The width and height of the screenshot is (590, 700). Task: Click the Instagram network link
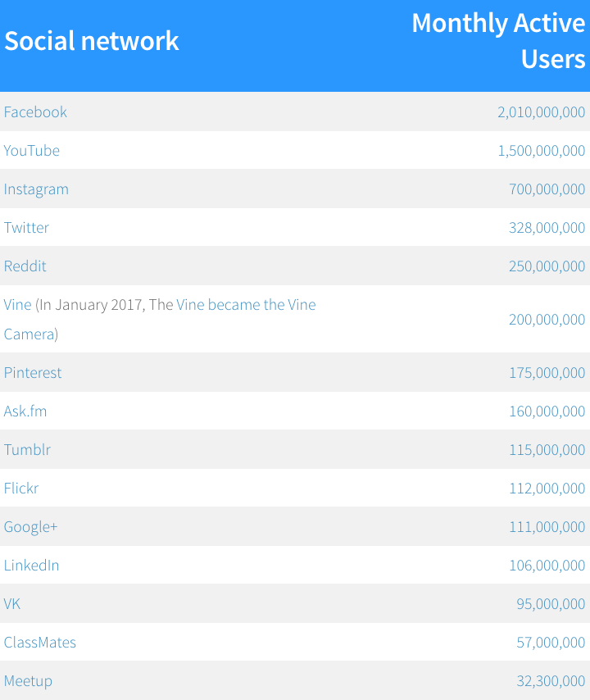(36, 189)
